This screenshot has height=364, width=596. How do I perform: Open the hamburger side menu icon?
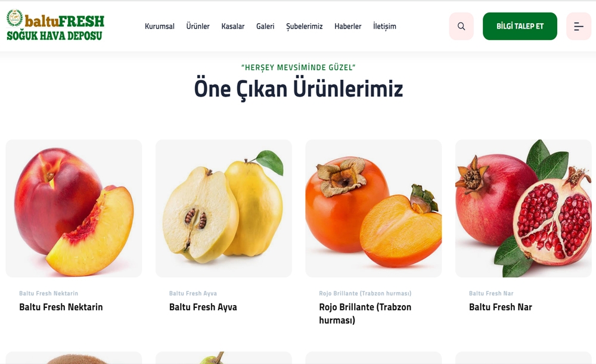pyautogui.click(x=579, y=26)
